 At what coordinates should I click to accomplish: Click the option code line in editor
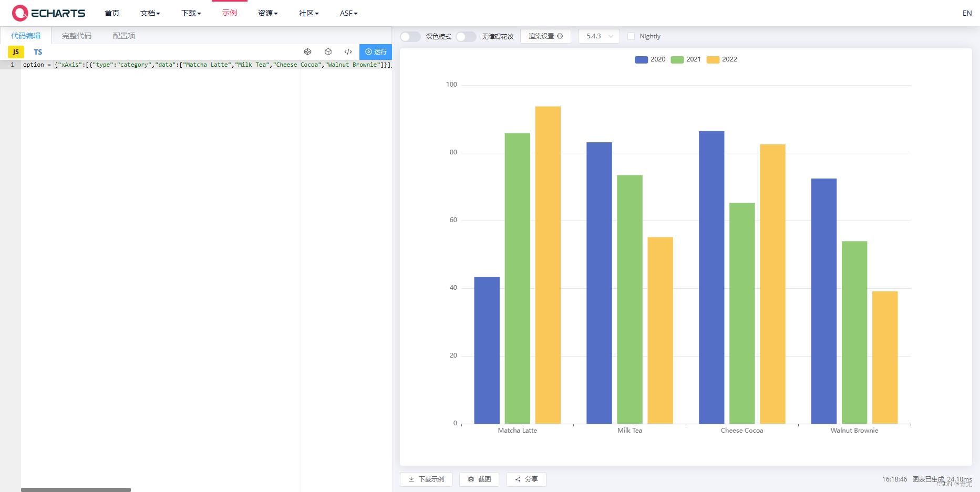click(207, 65)
